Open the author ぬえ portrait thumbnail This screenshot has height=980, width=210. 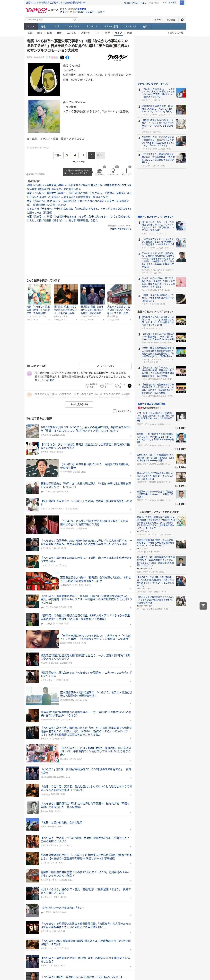[x=44, y=80]
